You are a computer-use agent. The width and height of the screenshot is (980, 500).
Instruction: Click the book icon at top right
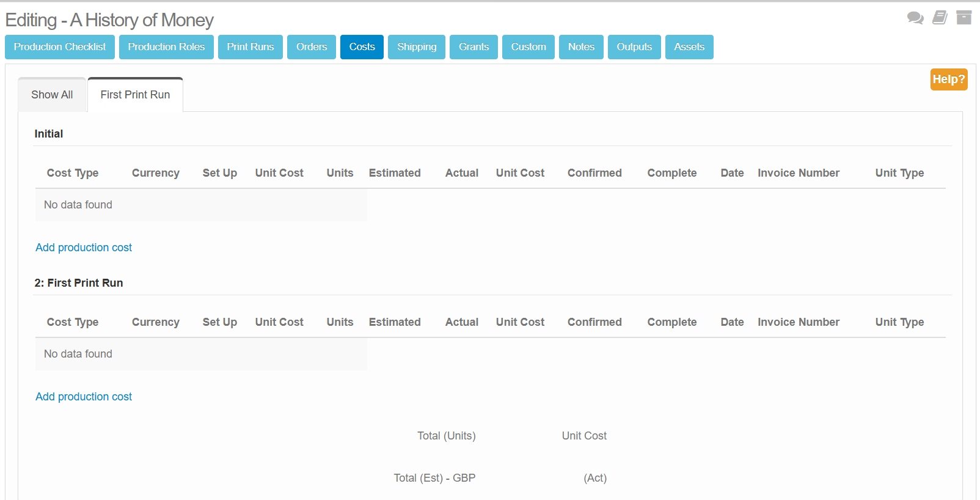[940, 18]
